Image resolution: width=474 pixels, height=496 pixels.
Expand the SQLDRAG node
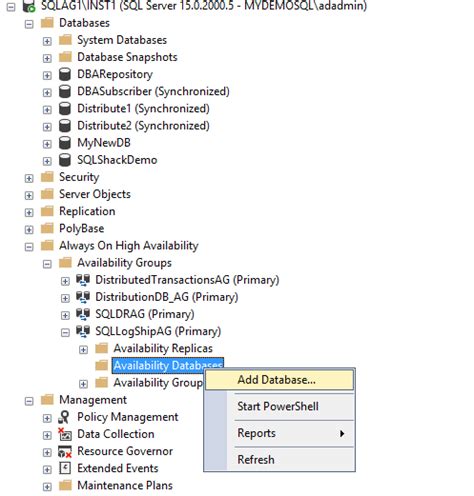[65, 315]
